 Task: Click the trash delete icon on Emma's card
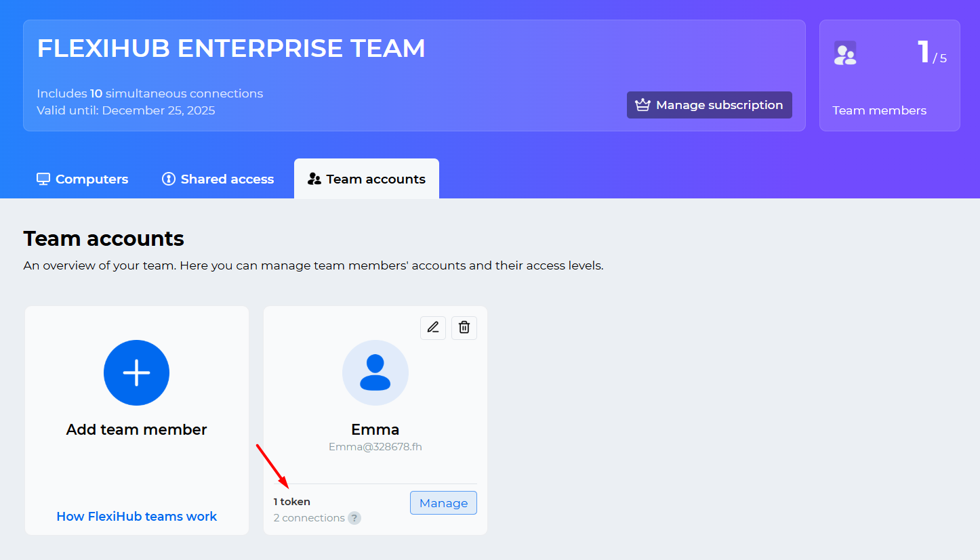pyautogui.click(x=464, y=328)
